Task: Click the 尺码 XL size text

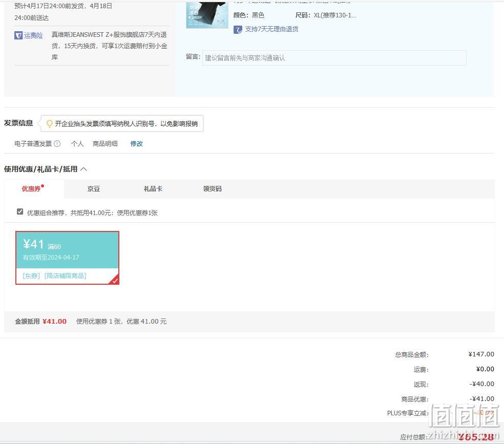Action: pyautogui.click(x=326, y=15)
